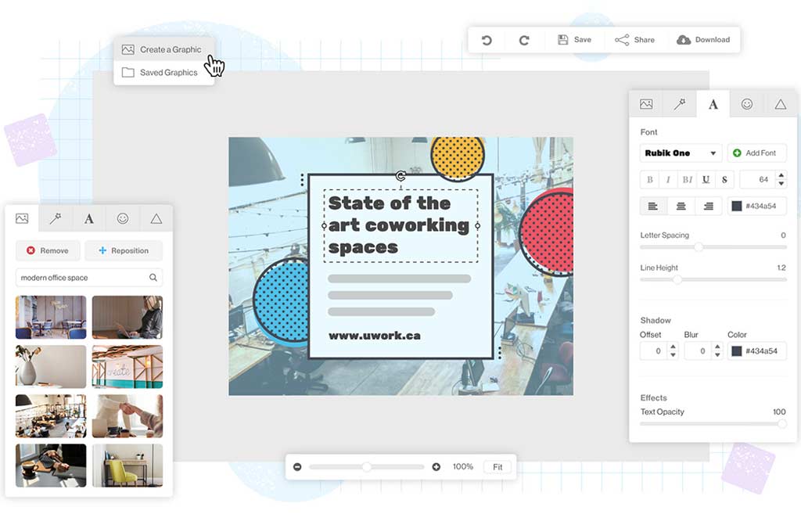Image resolution: width=801 pixels, height=532 pixels.
Task: Select the vase with flowers thumbnail
Action: point(51,366)
